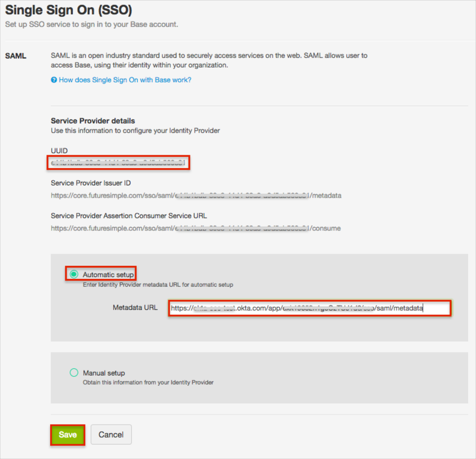Click the Service Provider Issuer ID metadata URL
This screenshot has height=459, width=476.
(195, 195)
